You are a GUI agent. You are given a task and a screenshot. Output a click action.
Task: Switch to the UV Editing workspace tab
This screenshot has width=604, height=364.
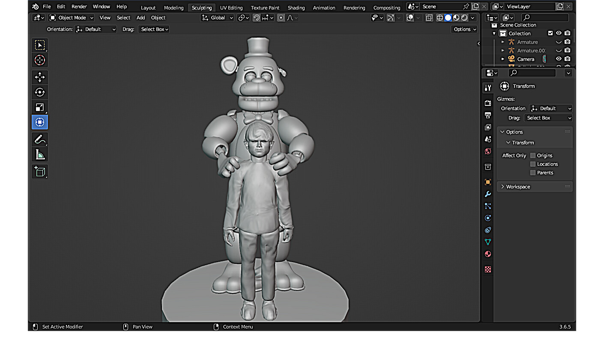[x=231, y=8]
